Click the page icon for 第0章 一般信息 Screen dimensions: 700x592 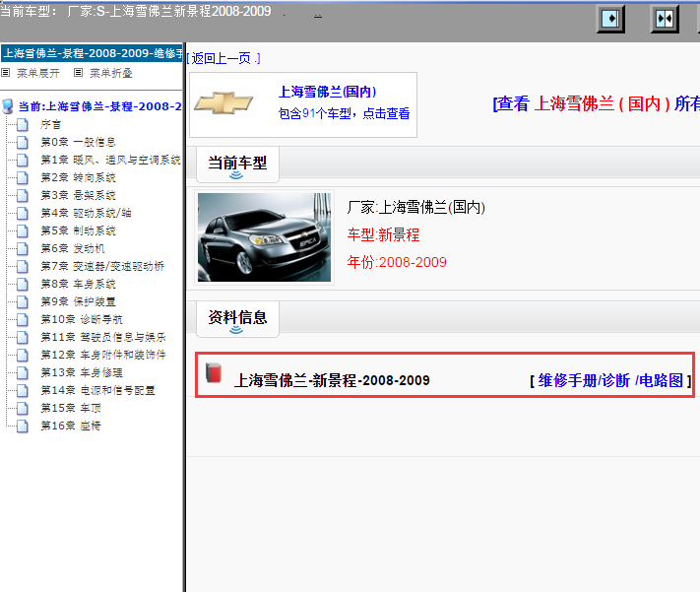[x=23, y=143]
